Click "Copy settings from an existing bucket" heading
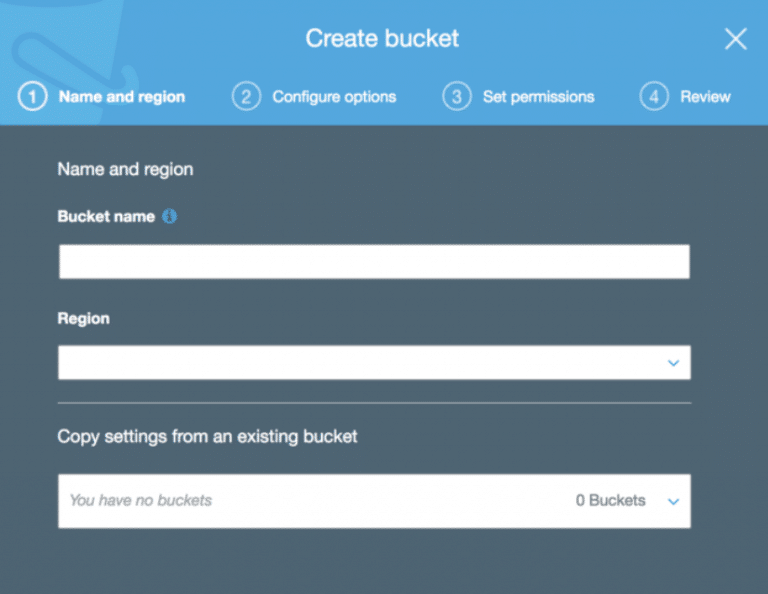The image size is (768, 594). click(207, 436)
